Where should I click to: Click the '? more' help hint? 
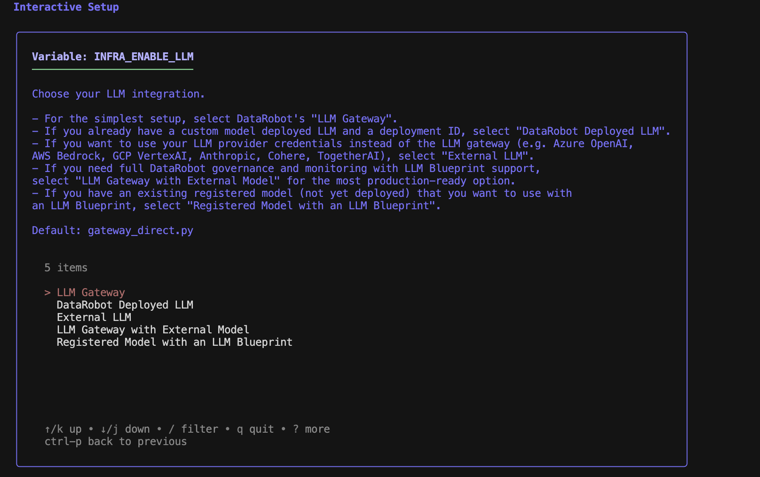[311, 429]
